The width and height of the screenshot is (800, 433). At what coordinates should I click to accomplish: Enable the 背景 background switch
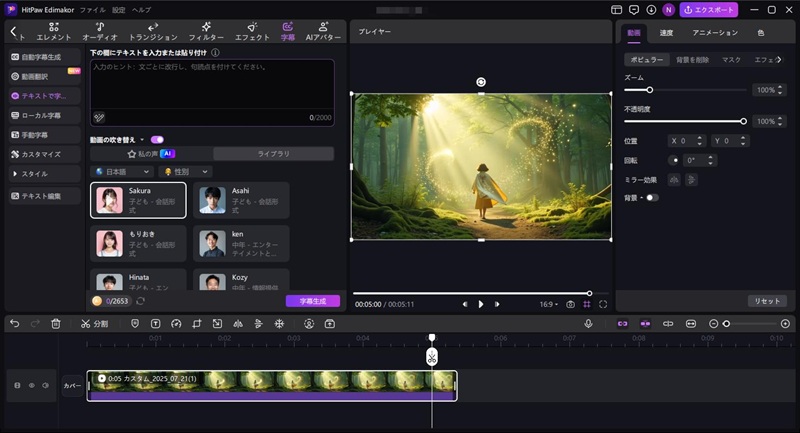(x=653, y=198)
